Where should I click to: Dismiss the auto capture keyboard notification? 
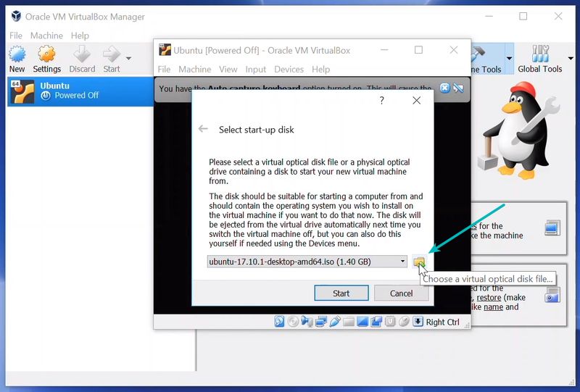(x=444, y=88)
